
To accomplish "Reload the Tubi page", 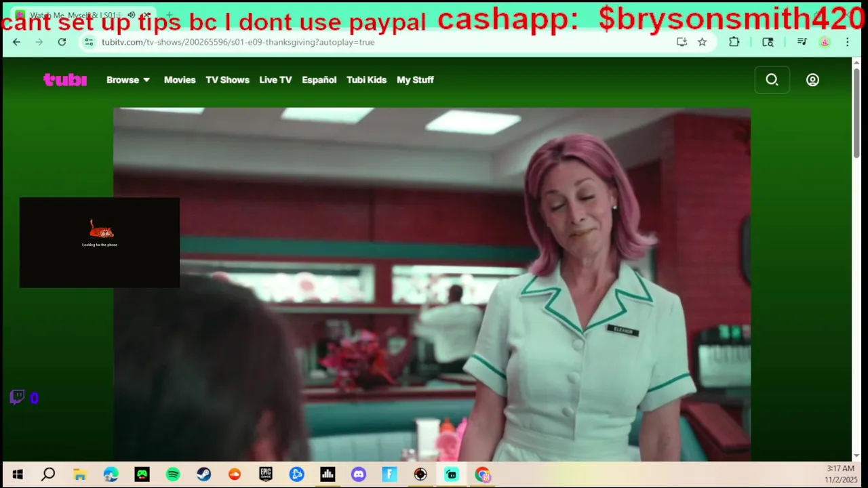I will point(62,42).
